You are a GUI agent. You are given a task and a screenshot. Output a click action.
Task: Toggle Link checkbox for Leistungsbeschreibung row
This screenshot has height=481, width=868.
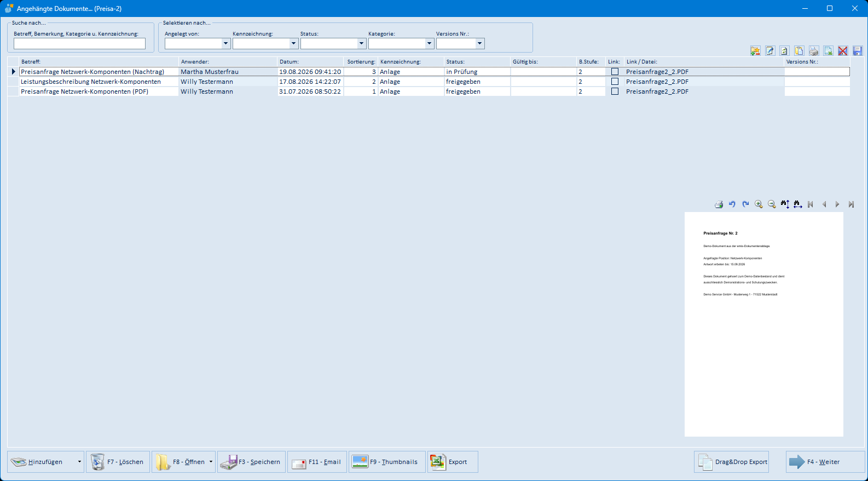(615, 82)
